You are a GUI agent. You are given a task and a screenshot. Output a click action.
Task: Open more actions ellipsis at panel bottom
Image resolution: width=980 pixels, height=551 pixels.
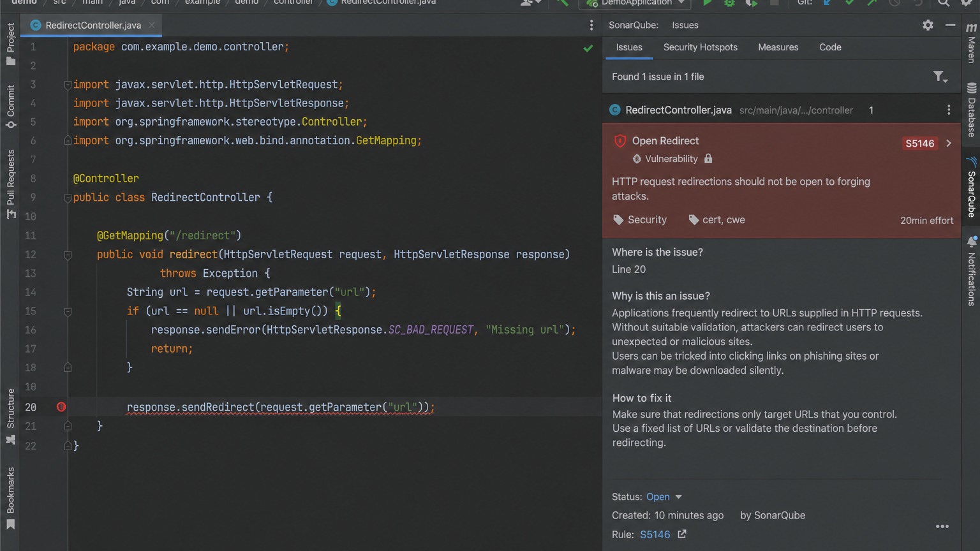click(x=942, y=526)
